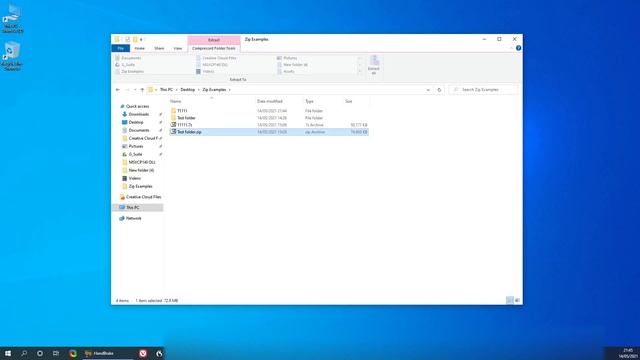Open Pictures in the navigation pane
640x360 pixels.
click(x=133, y=146)
